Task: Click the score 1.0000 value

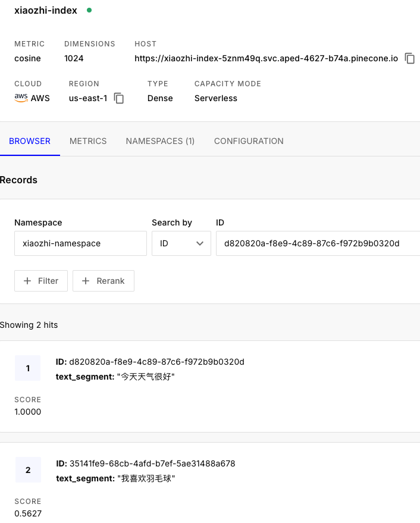Action: (28, 412)
